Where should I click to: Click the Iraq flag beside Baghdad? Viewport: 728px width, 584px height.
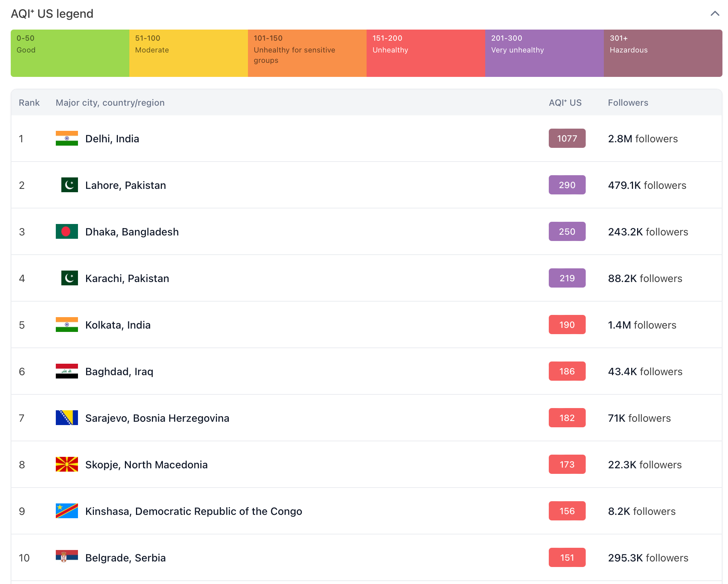67,371
